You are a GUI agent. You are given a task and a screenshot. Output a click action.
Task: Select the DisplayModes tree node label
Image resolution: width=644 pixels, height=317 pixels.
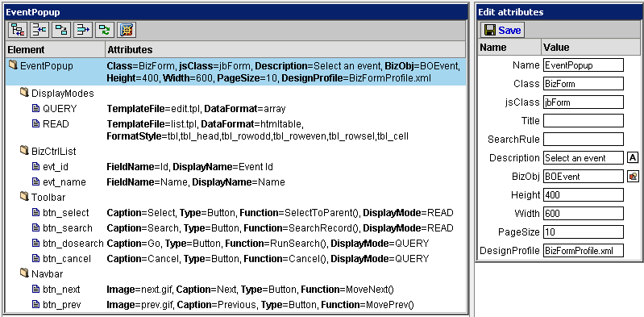click(62, 94)
